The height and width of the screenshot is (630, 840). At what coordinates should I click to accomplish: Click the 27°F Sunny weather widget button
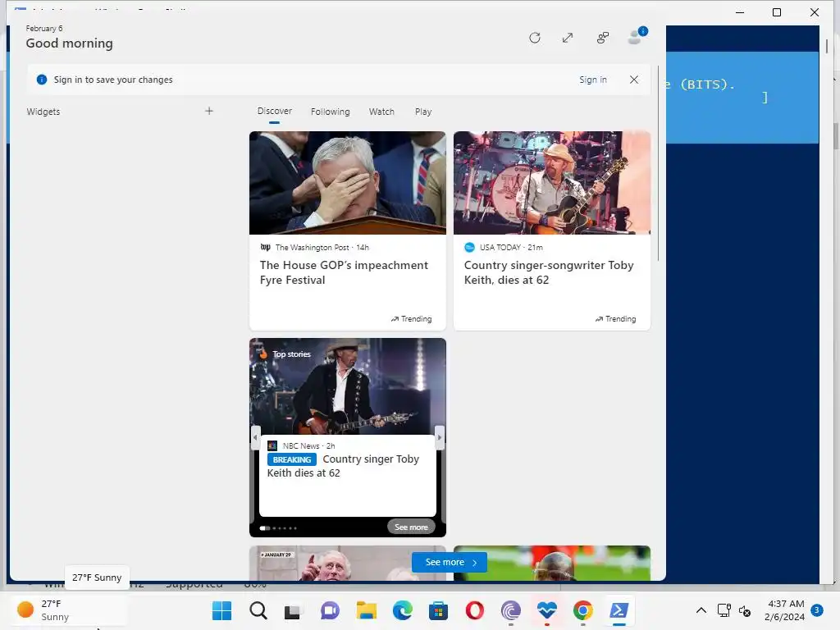[x=67, y=610]
